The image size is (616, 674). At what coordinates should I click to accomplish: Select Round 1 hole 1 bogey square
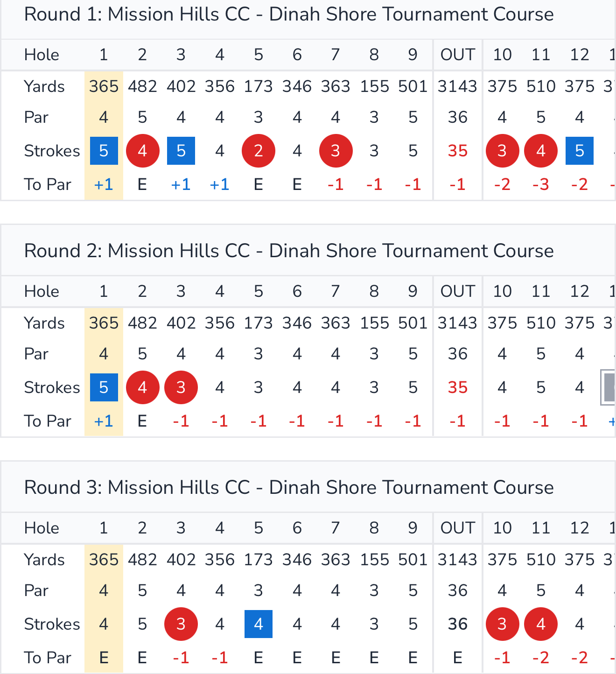pos(104,151)
